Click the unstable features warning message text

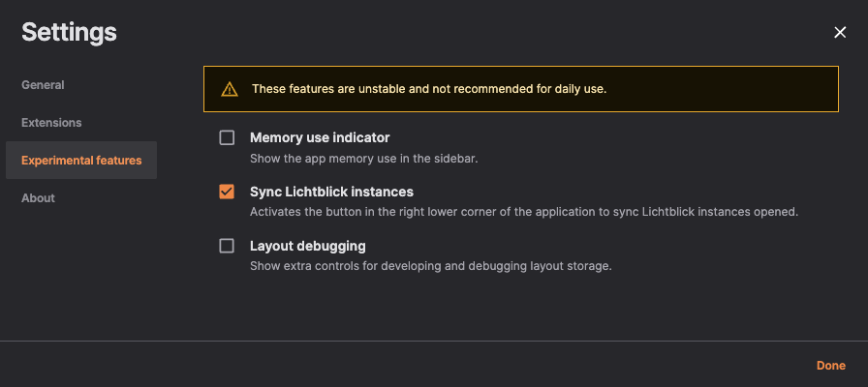tap(429, 89)
